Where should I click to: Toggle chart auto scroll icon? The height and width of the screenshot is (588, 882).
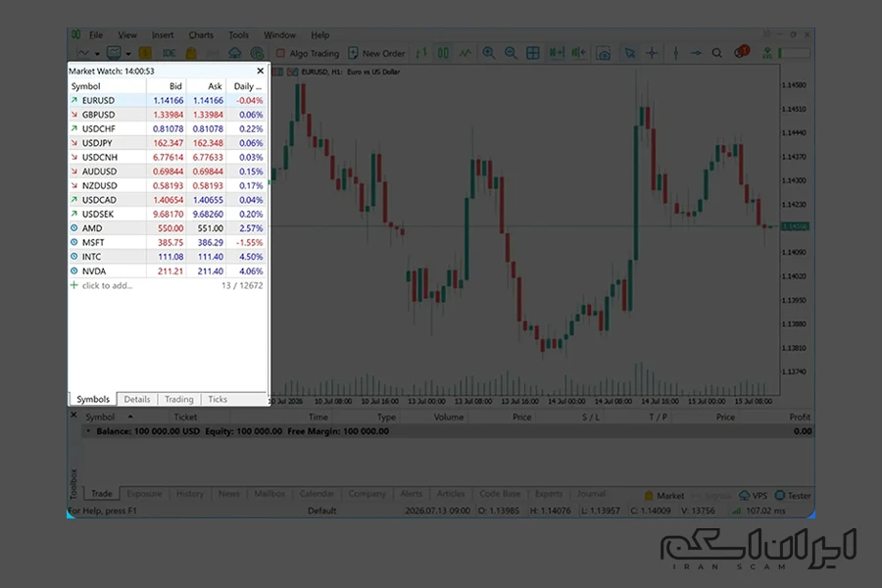click(x=557, y=53)
